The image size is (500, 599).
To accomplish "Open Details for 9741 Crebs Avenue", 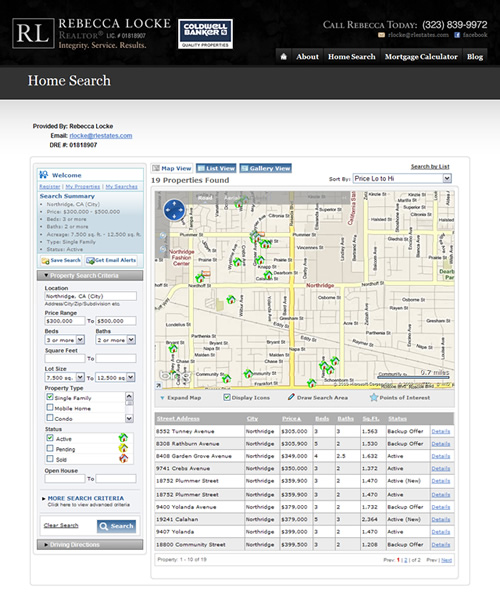I will (441, 468).
